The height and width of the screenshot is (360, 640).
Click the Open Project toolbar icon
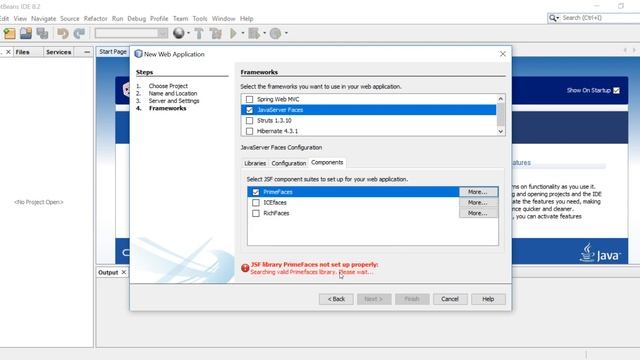coord(26,33)
